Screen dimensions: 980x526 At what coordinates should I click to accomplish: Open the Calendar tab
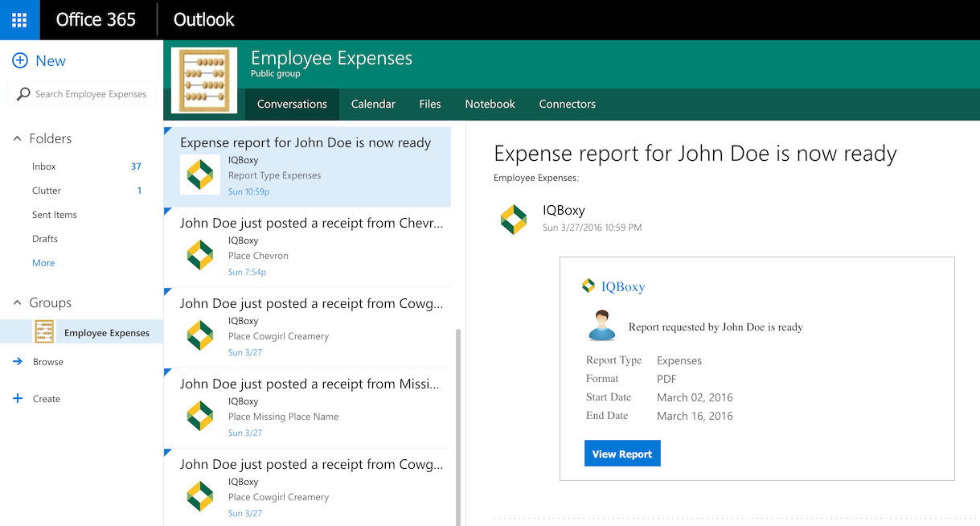tap(373, 104)
